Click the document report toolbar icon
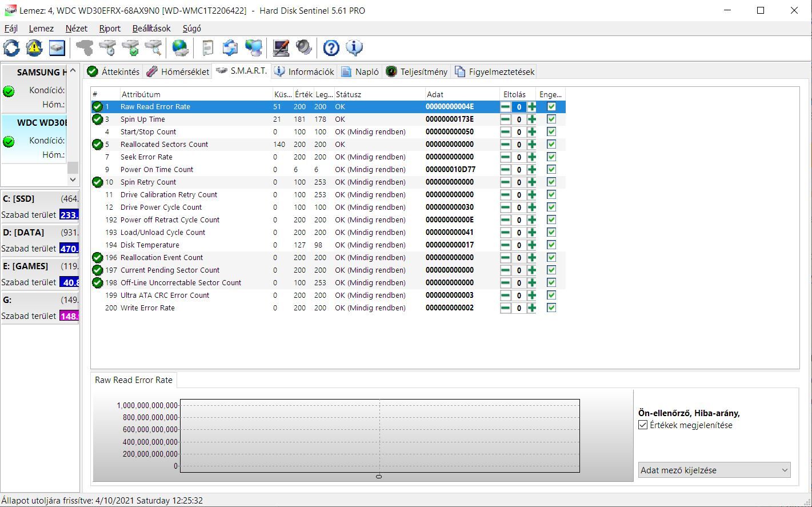This screenshot has width=812, height=507. click(x=207, y=47)
